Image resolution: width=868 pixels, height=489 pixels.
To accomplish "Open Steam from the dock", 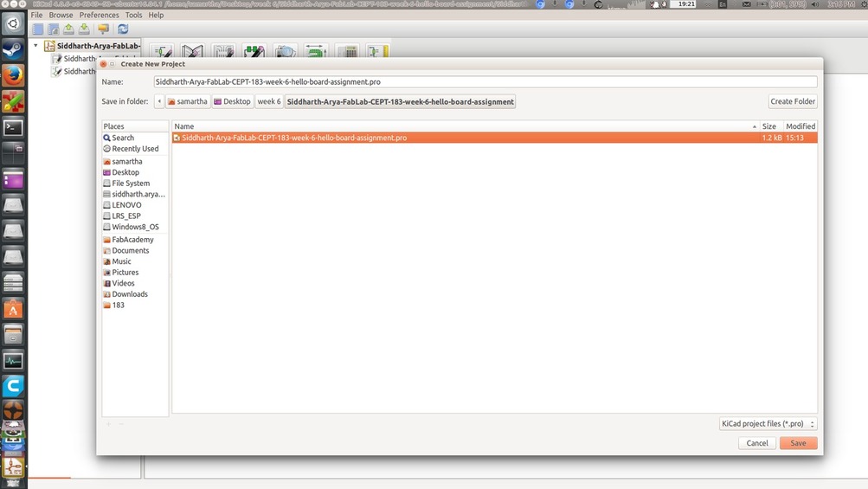I will pos(13,50).
